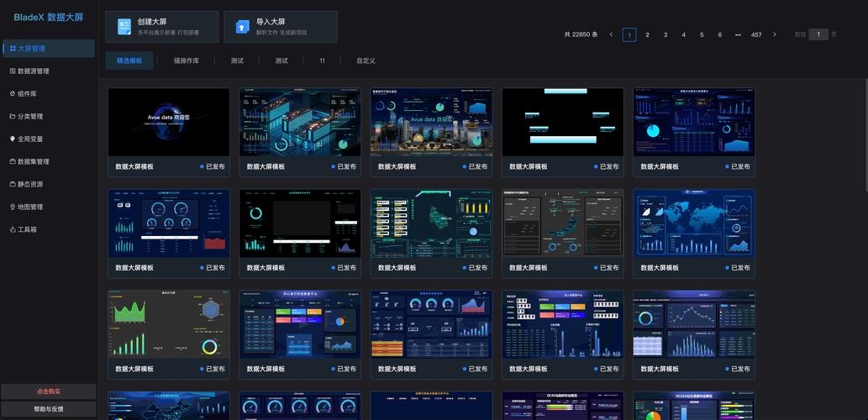
Task: Open the 数据集管理 sidebar icon
Action: click(12, 161)
